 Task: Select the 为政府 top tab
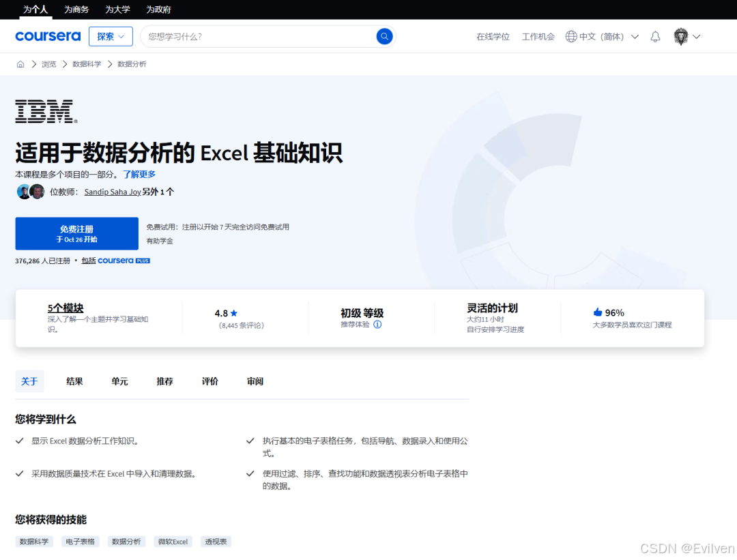click(158, 10)
